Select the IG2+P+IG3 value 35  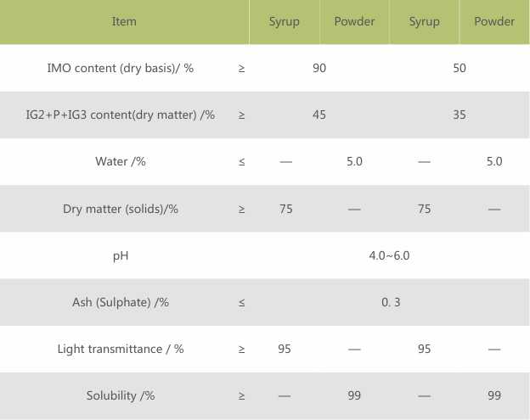[460, 115]
